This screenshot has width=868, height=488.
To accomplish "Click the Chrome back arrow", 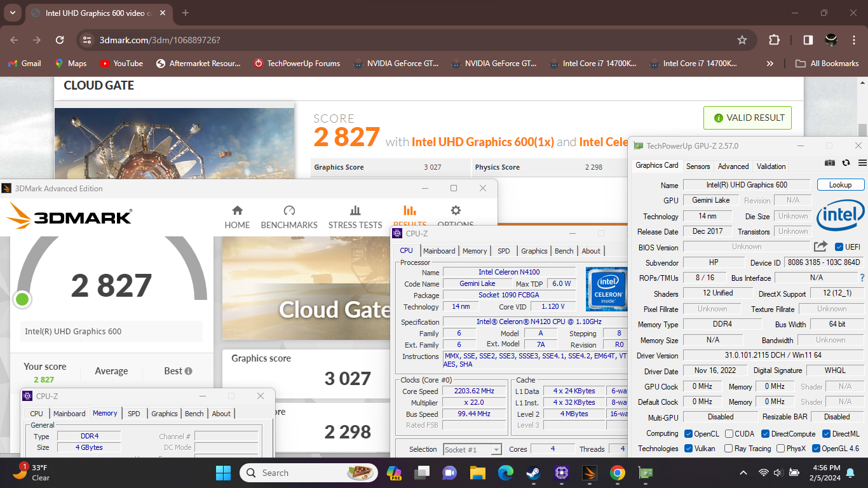I will [14, 40].
